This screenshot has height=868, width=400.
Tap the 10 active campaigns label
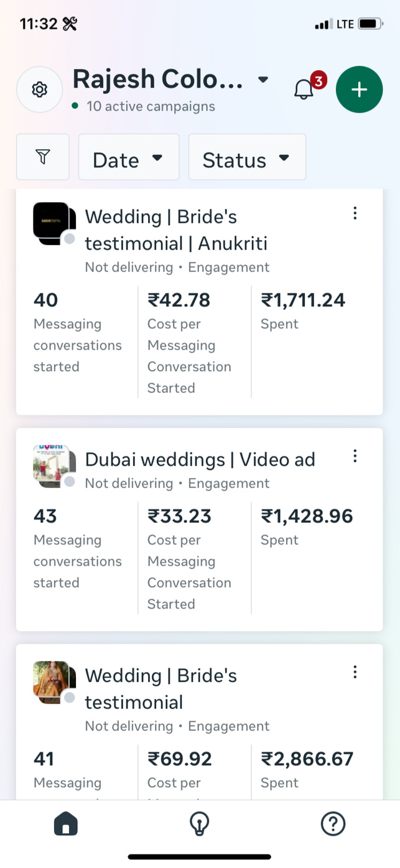point(151,106)
